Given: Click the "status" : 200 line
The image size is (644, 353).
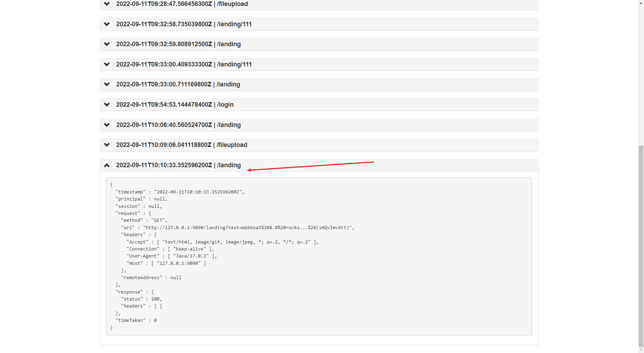Looking at the screenshot, I should point(142,299).
